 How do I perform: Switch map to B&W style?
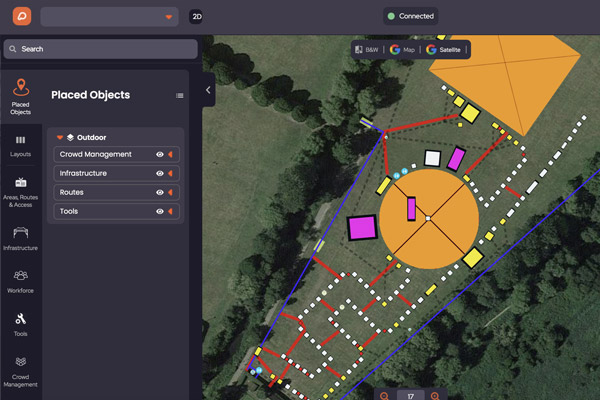(367, 50)
